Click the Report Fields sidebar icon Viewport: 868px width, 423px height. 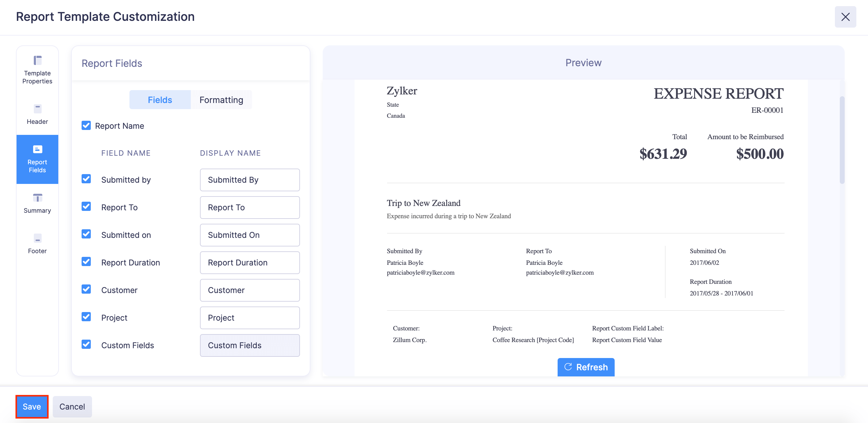[37, 159]
